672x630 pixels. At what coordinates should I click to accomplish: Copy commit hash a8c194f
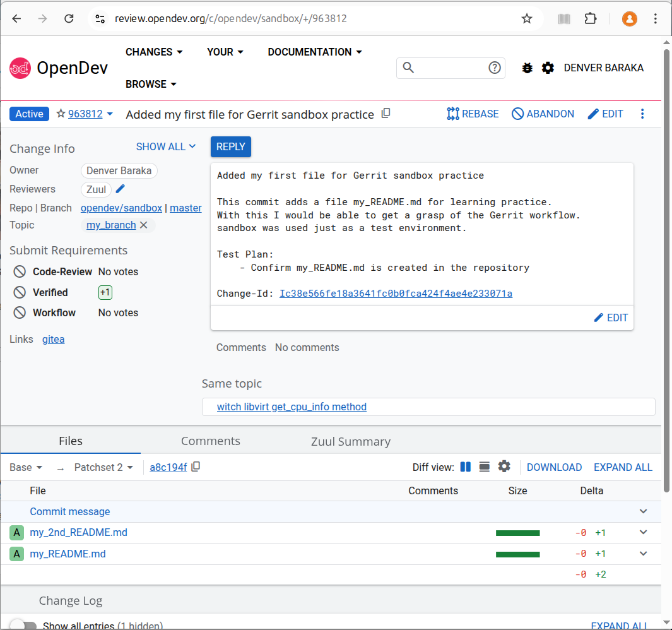[196, 467]
